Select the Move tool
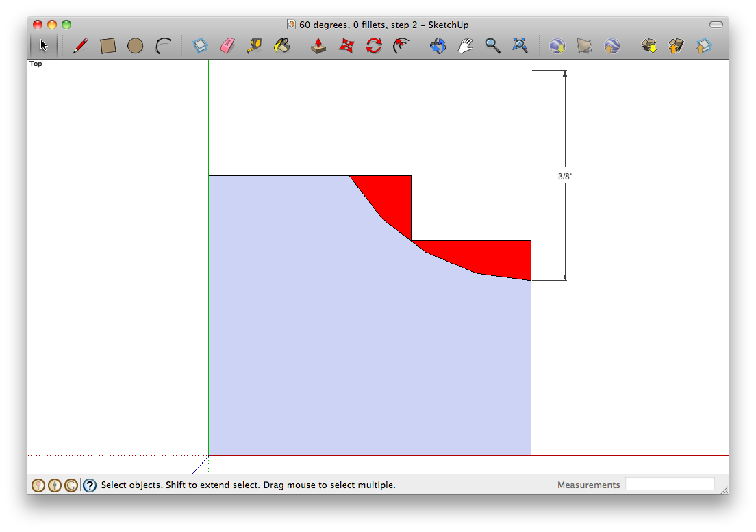Image resolution: width=756 pixels, height=532 pixels. coord(346,45)
